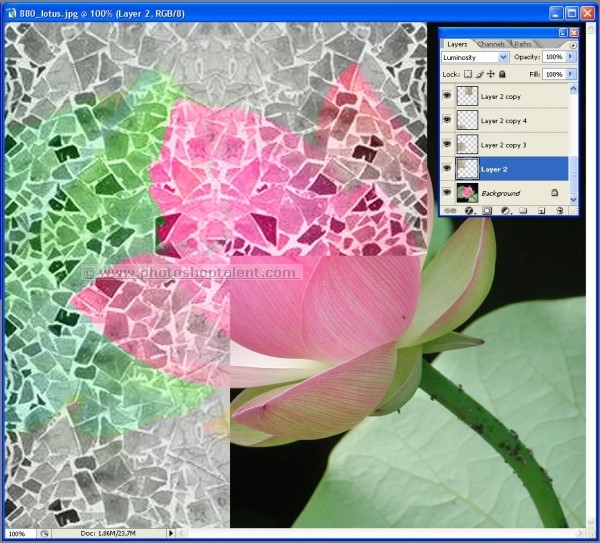Click the link layers icon in Layers panel
Screen dimensions: 600x543
pos(450,210)
